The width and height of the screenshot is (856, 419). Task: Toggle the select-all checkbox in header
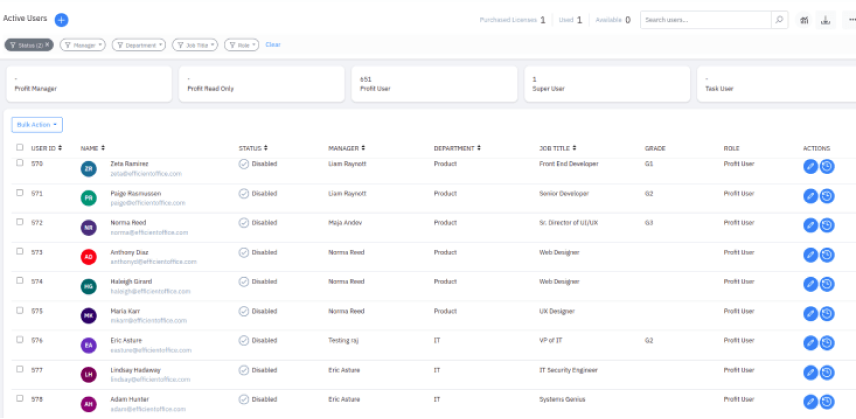coord(20,147)
